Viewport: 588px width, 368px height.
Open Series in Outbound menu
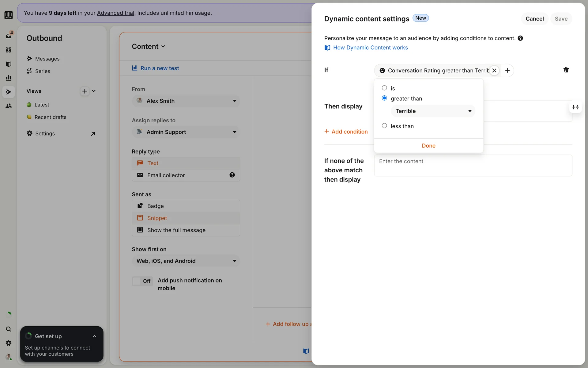click(x=43, y=71)
